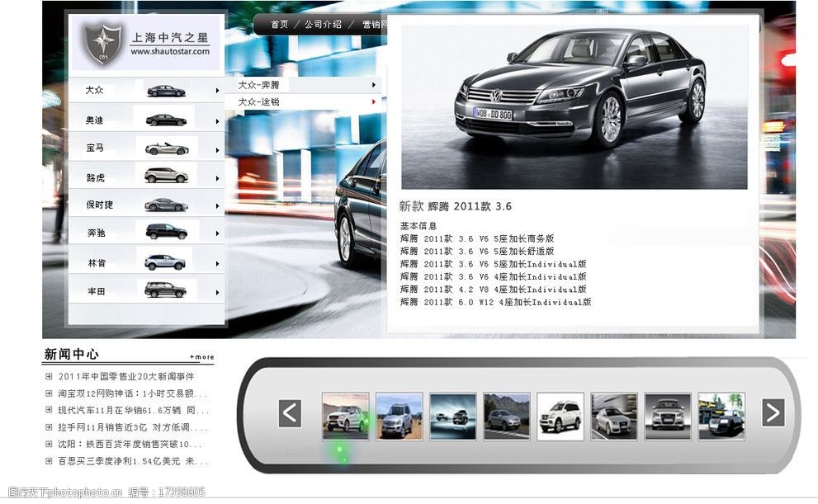The image size is (818, 504).
Task: Open the 首页 menu item
Action: [x=281, y=25]
